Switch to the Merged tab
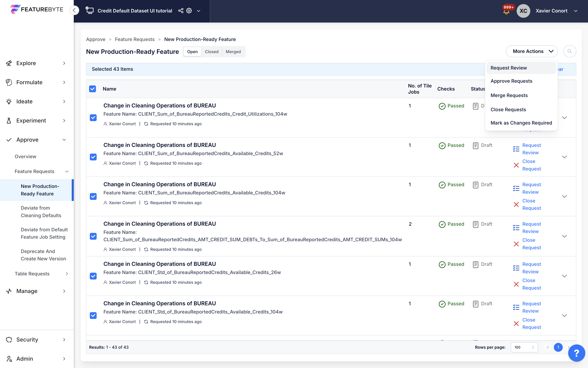 click(233, 52)
